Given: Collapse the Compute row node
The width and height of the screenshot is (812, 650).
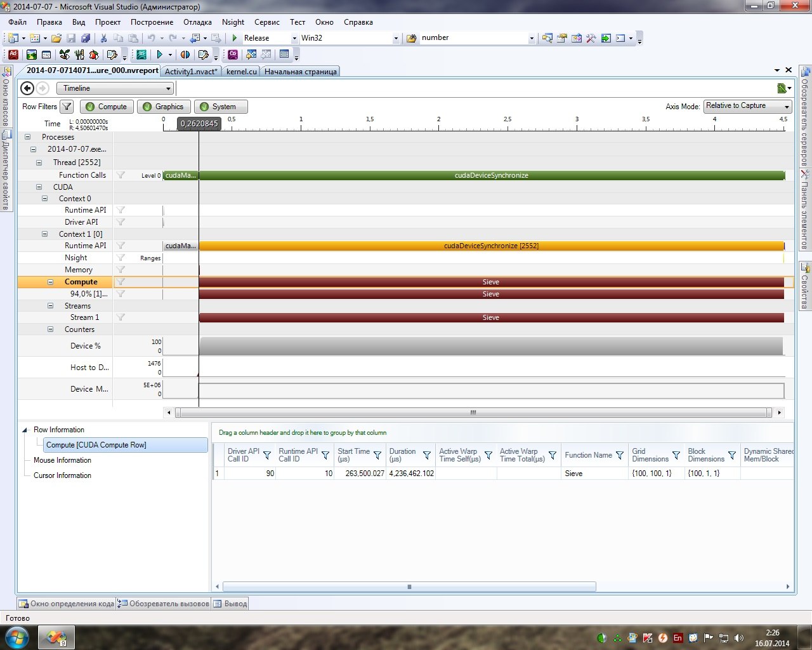Looking at the screenshot, I should point(50,282).
